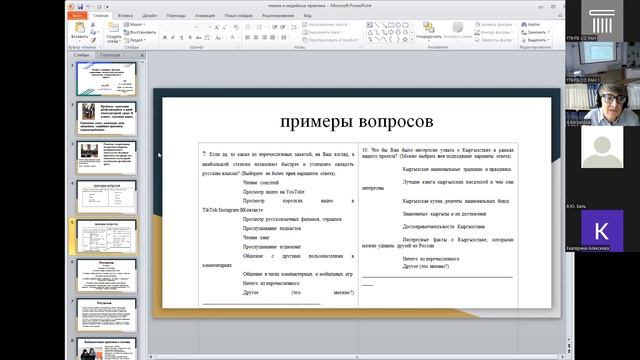This screenshot has height=360, width=640.
Task: Switch to the Design (Дизайн) ribbon tab
Action: coord(149,16)
